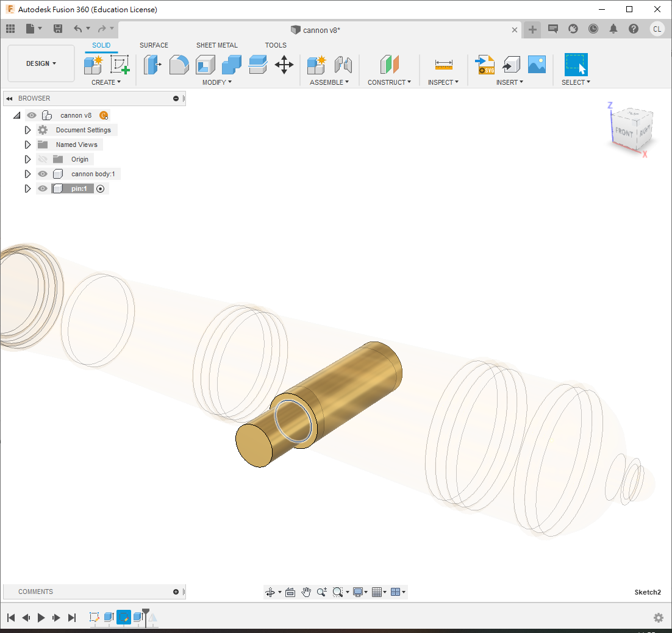Open the MODIFY menu

pyautogui.click(x=216, y=82)
